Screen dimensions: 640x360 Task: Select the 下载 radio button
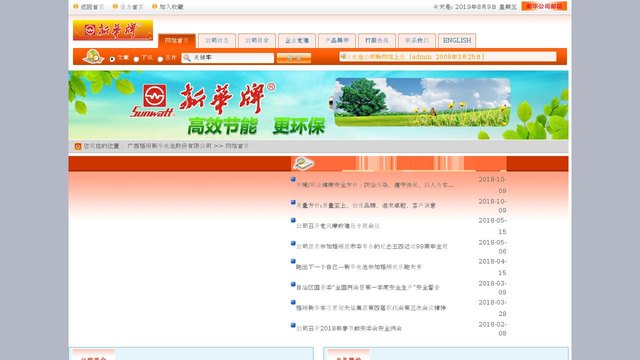[x=136, y=59]
